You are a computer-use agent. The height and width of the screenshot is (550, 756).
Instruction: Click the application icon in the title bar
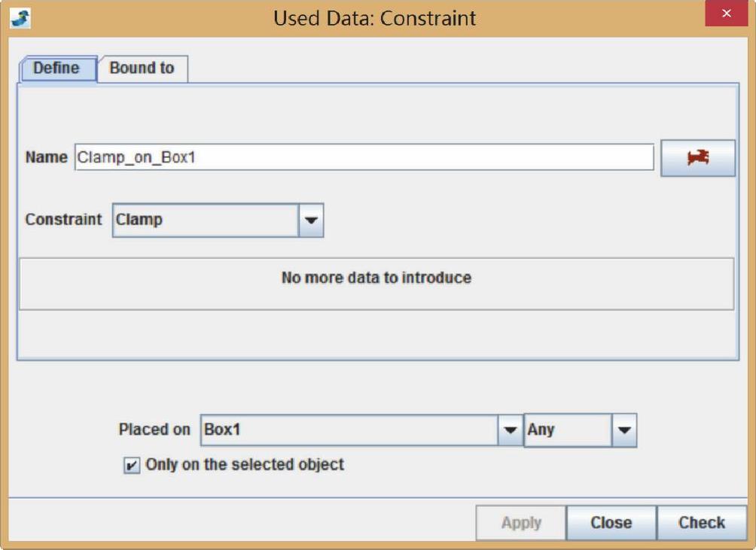click(x=20, y=17)
